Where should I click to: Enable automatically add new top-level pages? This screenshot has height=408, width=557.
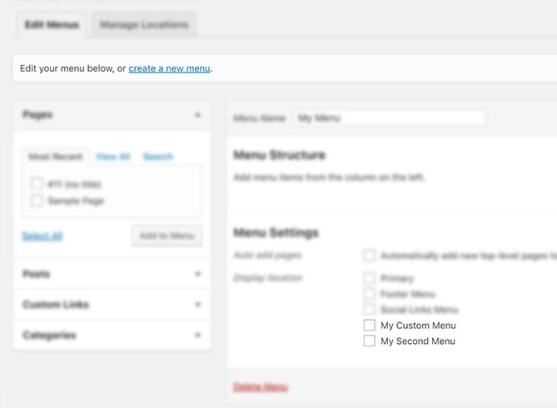pos(369,255)
